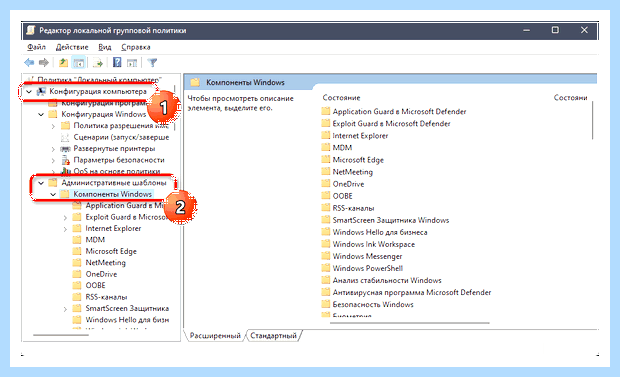Click the gpedit scroll icon in title bar

31,30
